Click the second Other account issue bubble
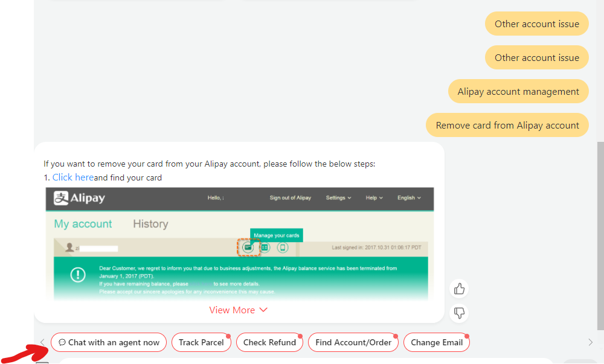The width and height of the screenshot is (604, 364). [x=536, y=58]
